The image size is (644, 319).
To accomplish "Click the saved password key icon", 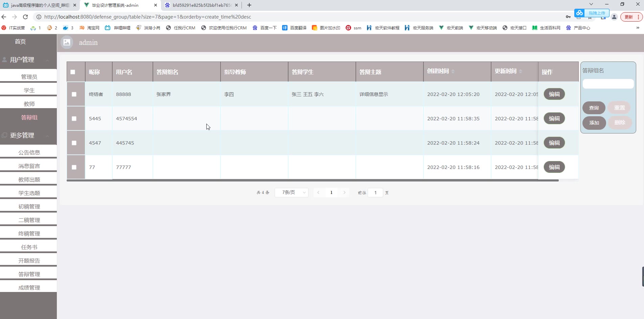I will pyautogui.click(x=568, y=17).
